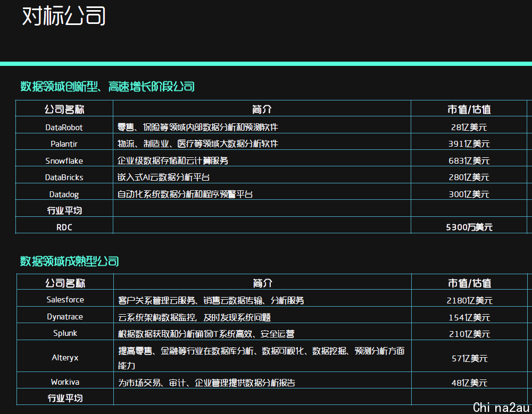Click the description 客户关系管理云服务、销售云数据传输、分析服务
Viewport: 532px width, 414px height.
click(211, 300)
